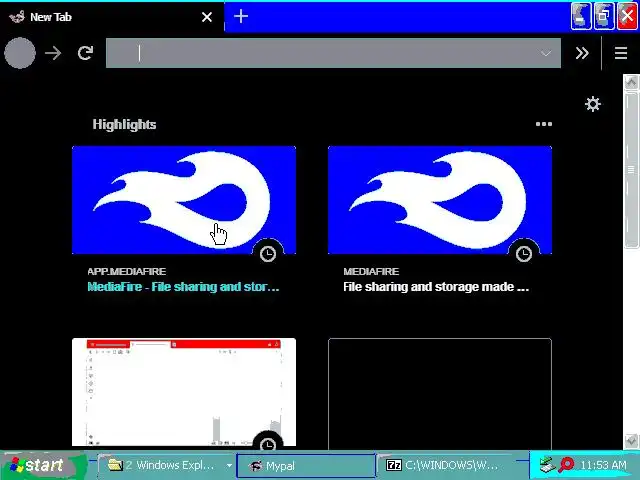The height and width of the screenshot is (480, 640).
Task: Open the red-header webpage screenshot thumbnail
Action: 184,392
